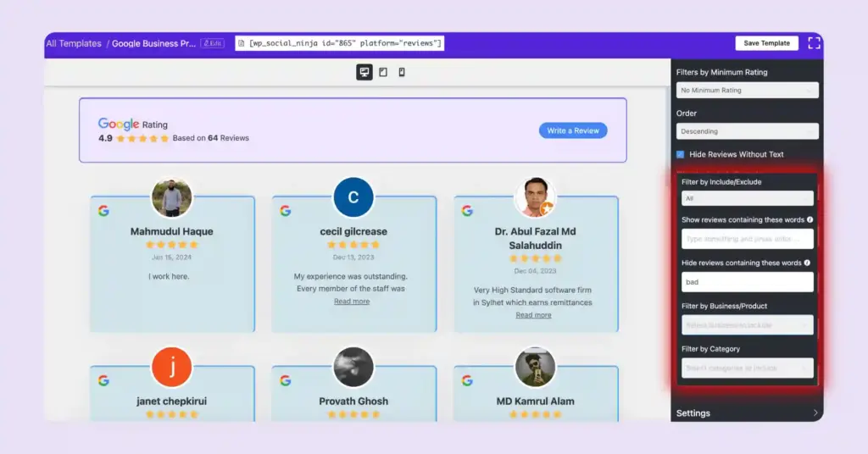The width and height of the screenshot is (868, 454).
Task: Switch to desktop preview icon
Action: click(x=364, y=72)
